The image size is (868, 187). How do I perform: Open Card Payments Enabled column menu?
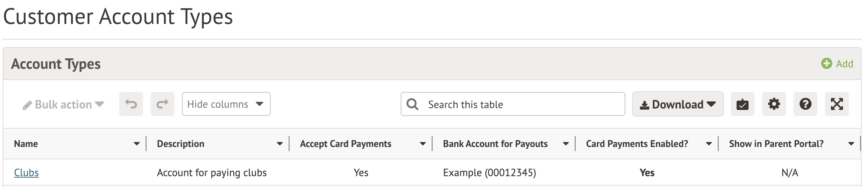(709, 144)
